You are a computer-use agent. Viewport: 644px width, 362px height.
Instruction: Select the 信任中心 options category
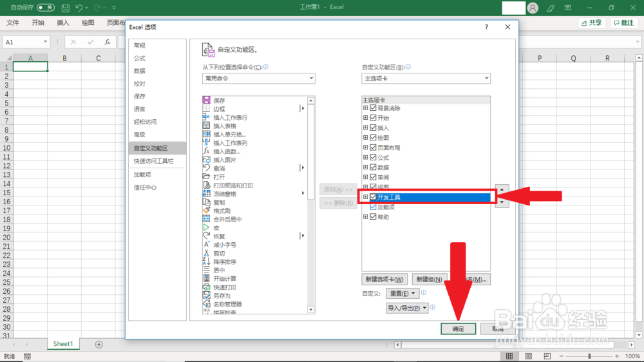[x=145, y=187]
